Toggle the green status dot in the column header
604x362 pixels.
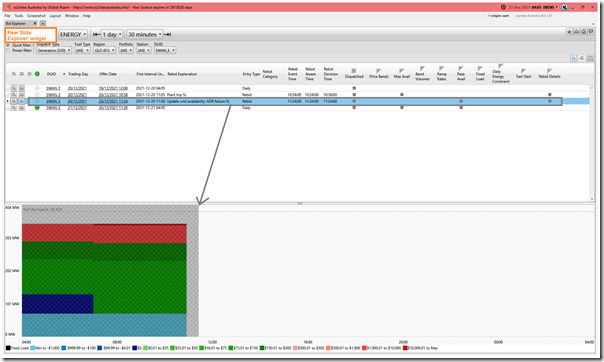(37, 74)
